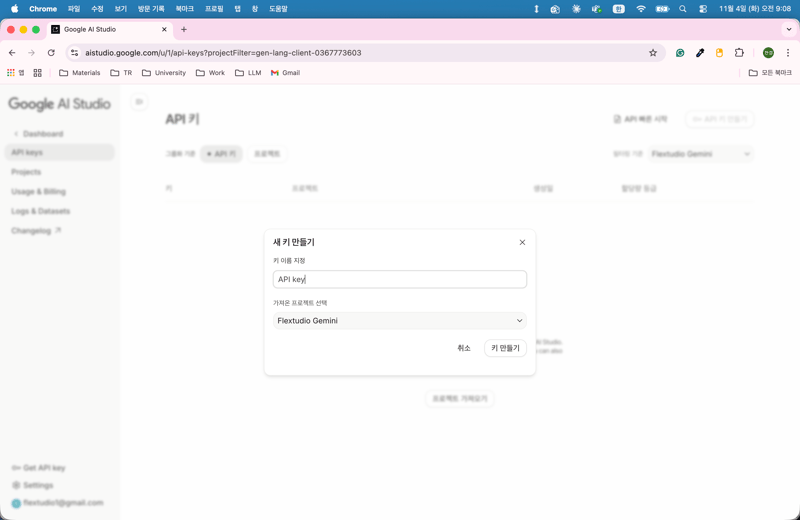Open the 파일 menu
The width and height of the screenshot is (800, 520).
point(74,9)
